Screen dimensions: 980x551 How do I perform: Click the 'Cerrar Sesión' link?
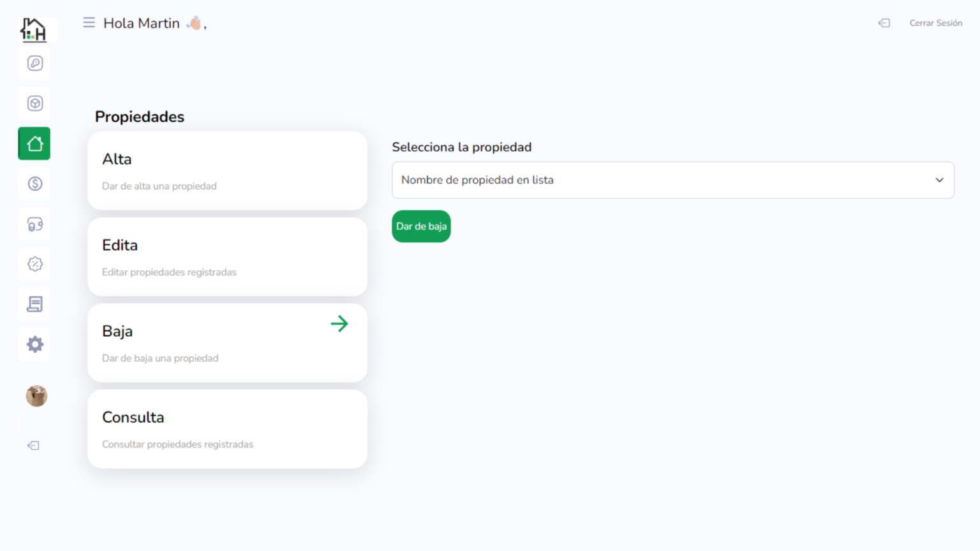pyautogui.click(x=935, y=23)
